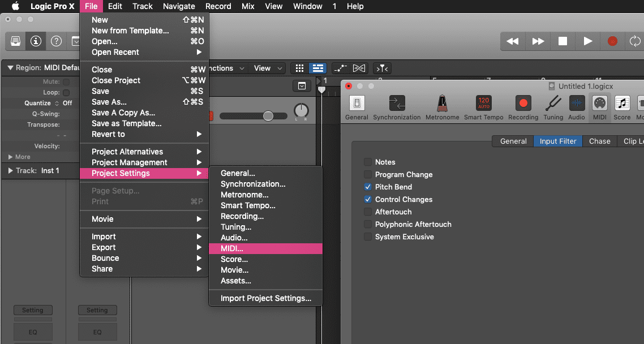
Task: Click the Quick Help question mark icon
Action: pos(56,41)
